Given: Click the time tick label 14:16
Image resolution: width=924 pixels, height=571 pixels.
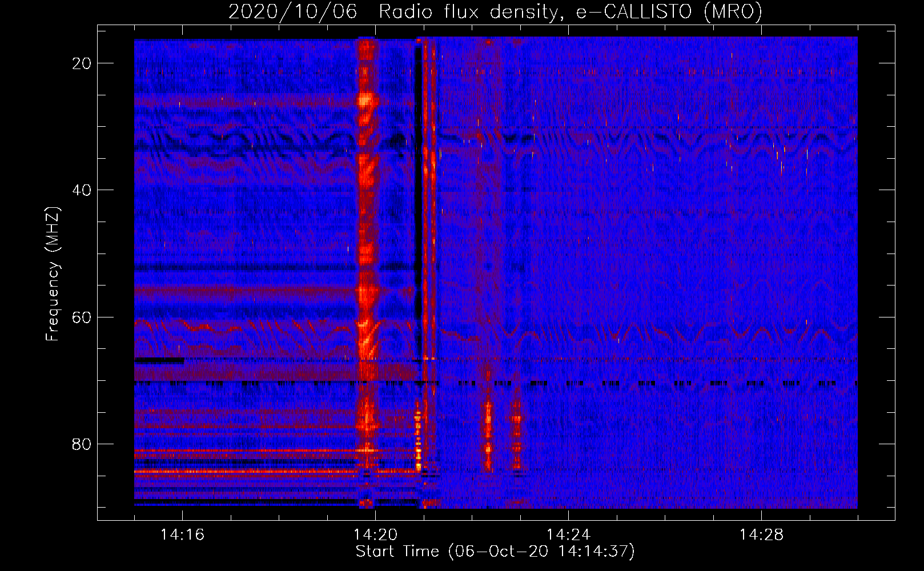Looking at the screenshot, I should point(182,534).
